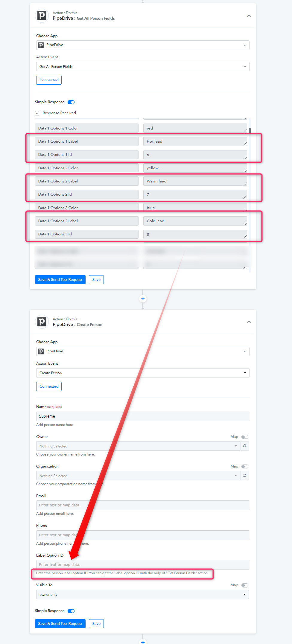292x644 pixels.
Task: Click the '6' Options 1 Id value
Action: [x=195, y=155]
